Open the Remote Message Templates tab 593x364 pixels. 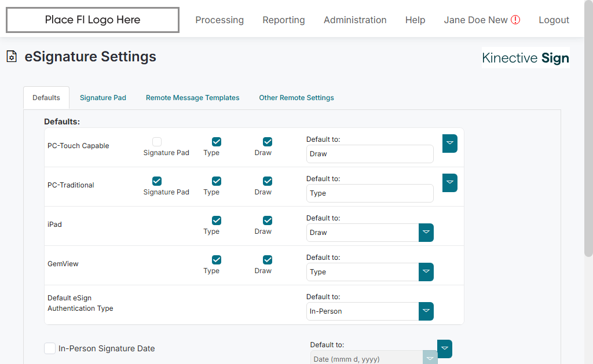pos(192,98)
